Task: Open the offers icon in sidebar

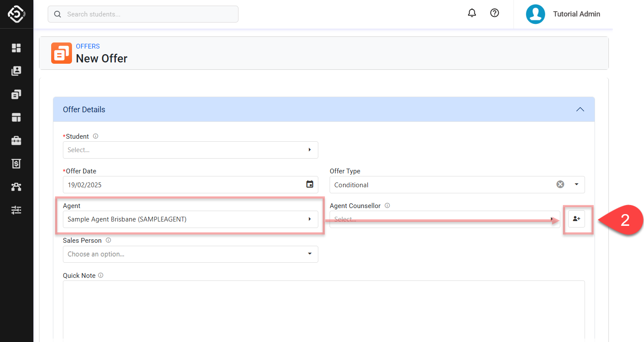Action: point(16,94)
